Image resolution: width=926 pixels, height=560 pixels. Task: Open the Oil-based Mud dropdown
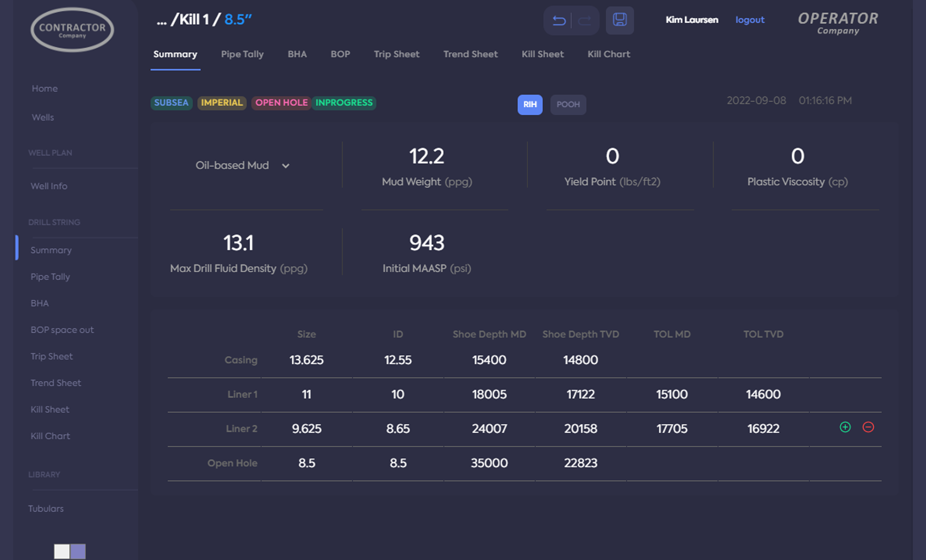click(232, 165)
